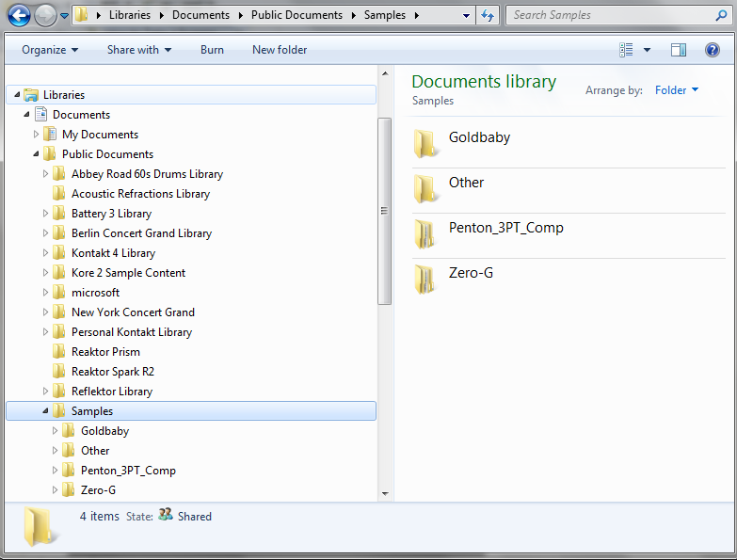Select Goldbaby name in file list
The height and width of the screenshot is (560, 737).
pos(479,137)
